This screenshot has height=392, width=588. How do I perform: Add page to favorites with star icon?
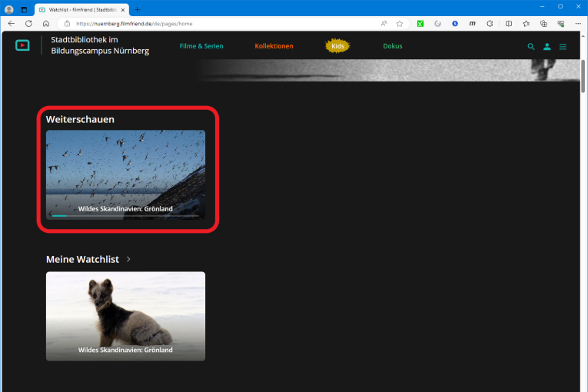[x=400, y=24]
